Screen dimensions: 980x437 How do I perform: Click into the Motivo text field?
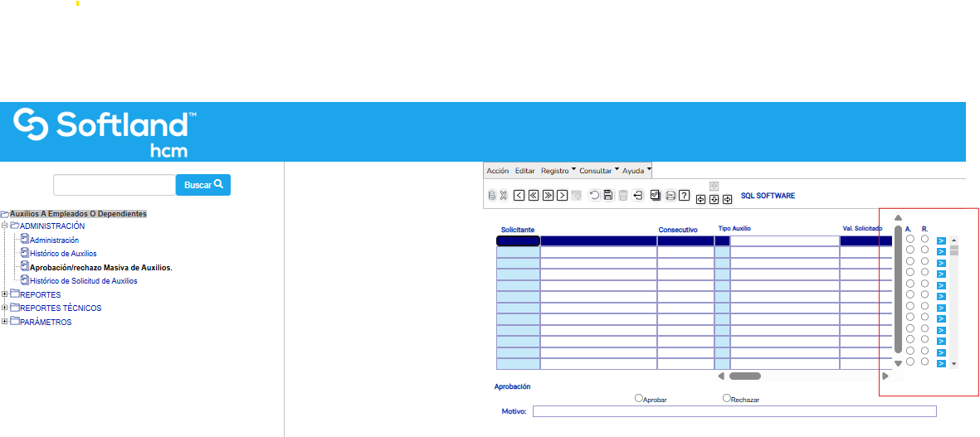point(734,411)
